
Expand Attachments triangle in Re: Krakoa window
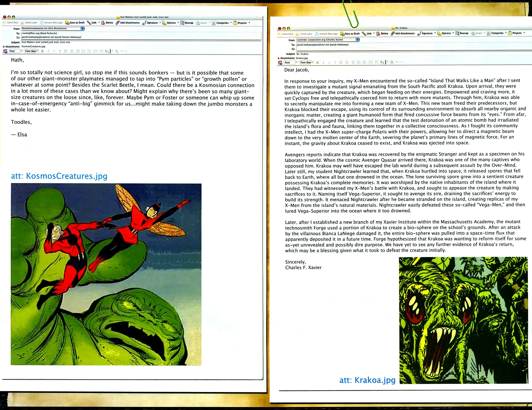click(x=279, y=58)
